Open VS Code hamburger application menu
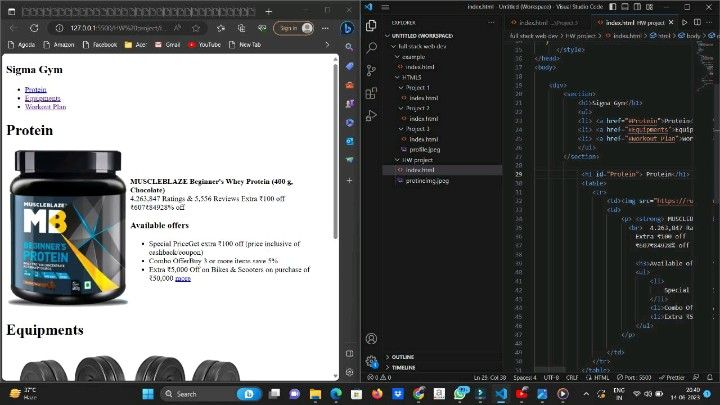Screen dimensions: 720x405 tap(385, 7)
